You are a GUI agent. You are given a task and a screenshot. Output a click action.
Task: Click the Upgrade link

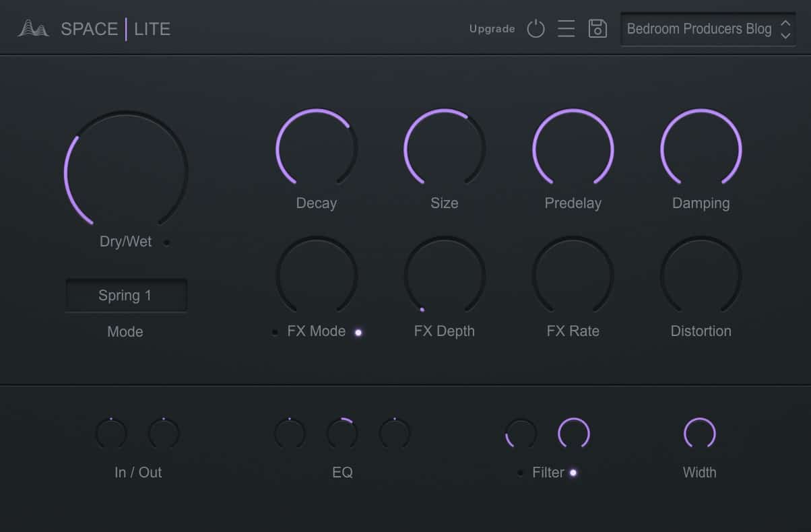[x=492, y=29]
